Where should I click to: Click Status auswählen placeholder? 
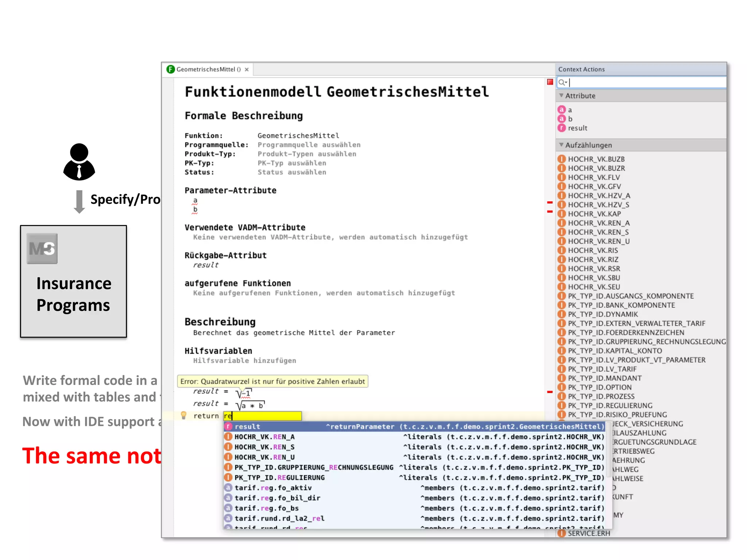(x=292, y=172)
